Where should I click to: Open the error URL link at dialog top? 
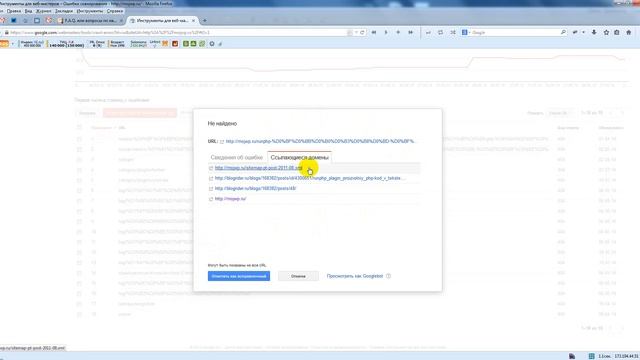320,141
